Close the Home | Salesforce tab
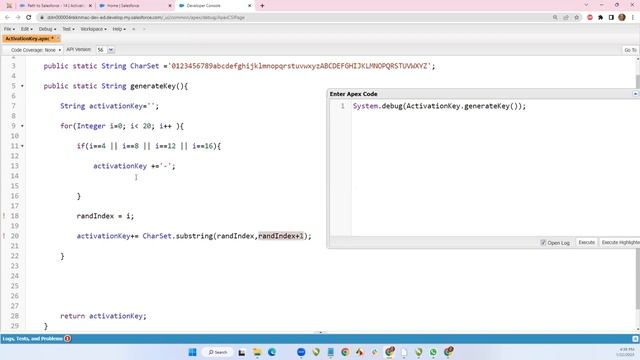640x360 pixels. pos(170,6)
